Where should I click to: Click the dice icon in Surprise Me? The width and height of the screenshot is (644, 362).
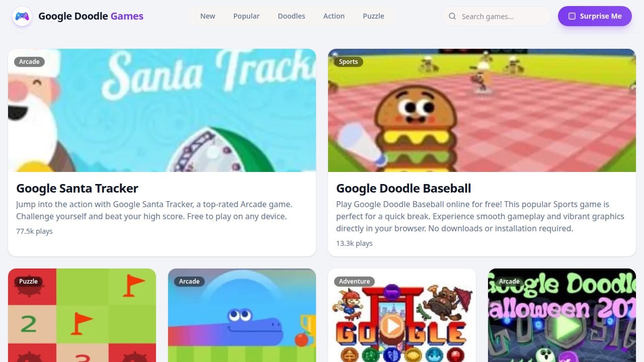click(572, 16)
